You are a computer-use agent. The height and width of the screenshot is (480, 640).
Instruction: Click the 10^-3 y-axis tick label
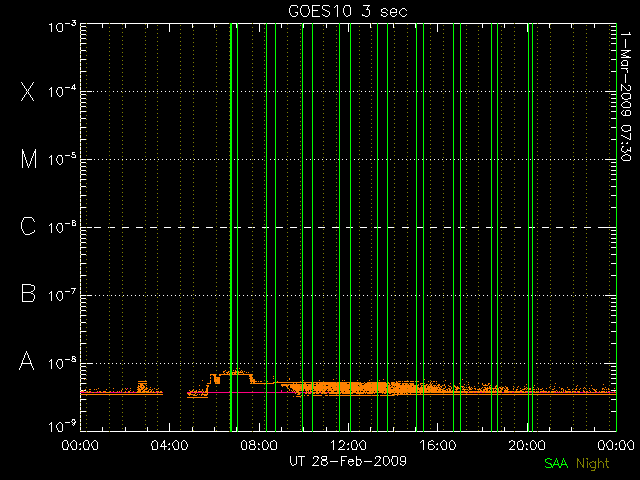coord(62,27)
